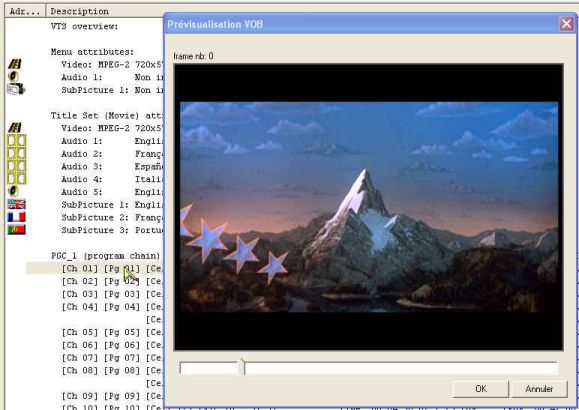Click the Portuguese flag SubPicture 3 icon
The height and width of the screenshot is (410, 579).
pyautogui.click(x=17, y=230)
